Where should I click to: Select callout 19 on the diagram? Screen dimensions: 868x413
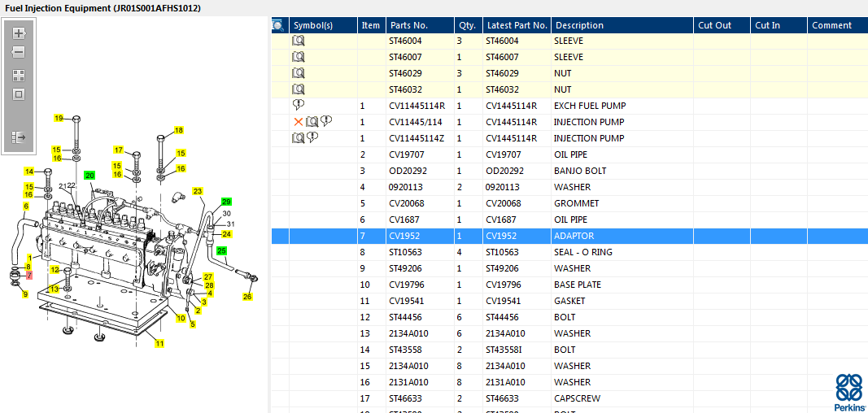click(x=59, y=117)
